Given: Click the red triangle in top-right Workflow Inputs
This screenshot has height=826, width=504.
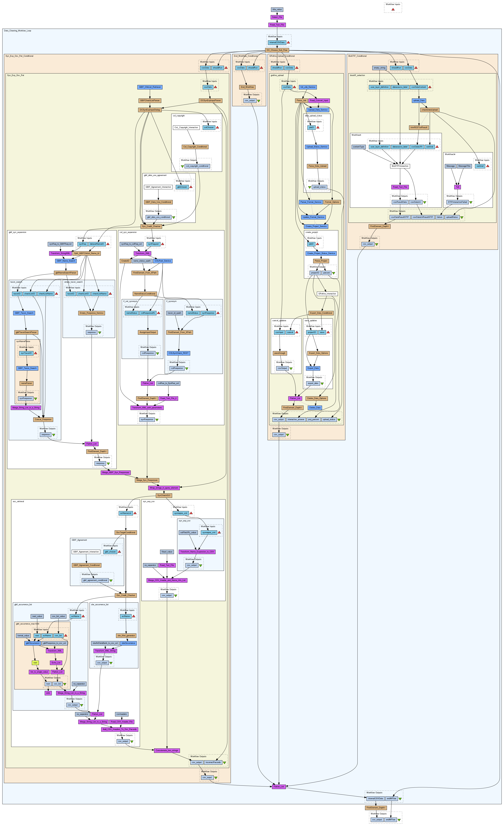Looking at the screenshot, I should 393,9.
